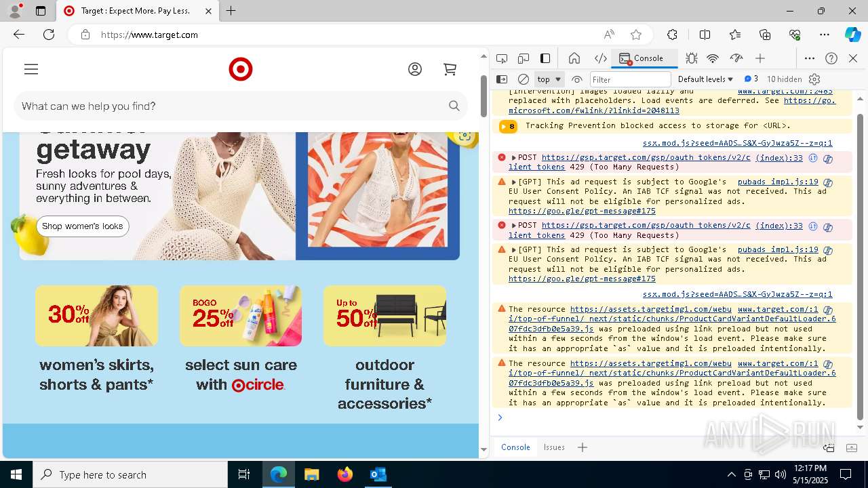Click Shop women's looks button
This screenshot has width=868, height=488.
coord(83,226)
